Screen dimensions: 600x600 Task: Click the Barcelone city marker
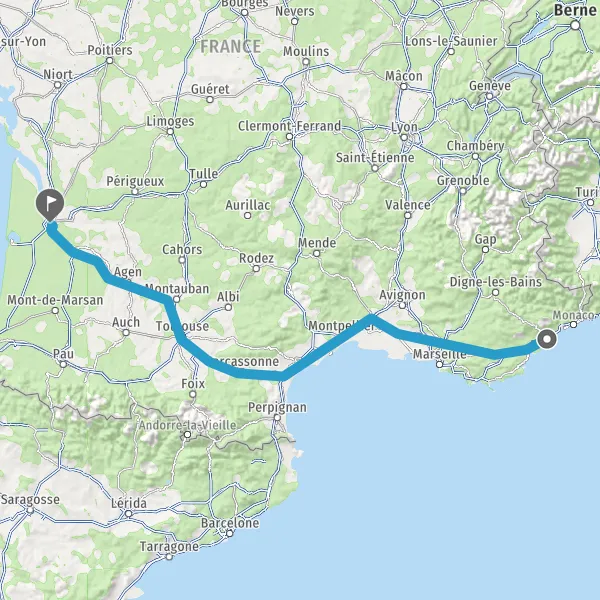point(230,533)
